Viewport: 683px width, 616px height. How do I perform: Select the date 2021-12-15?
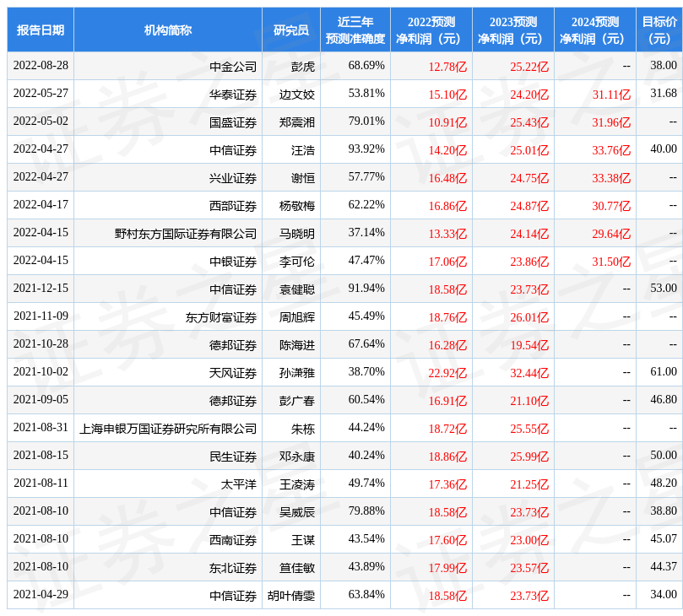click(41, 289)
